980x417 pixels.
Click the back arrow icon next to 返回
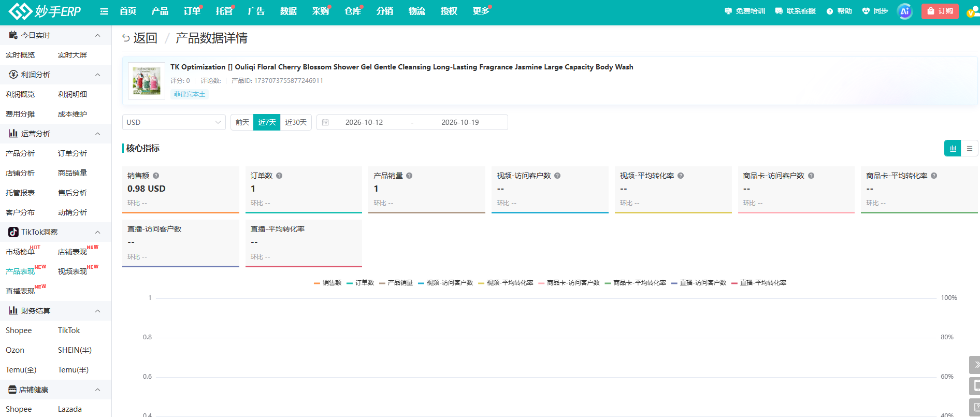click(126, 38)
